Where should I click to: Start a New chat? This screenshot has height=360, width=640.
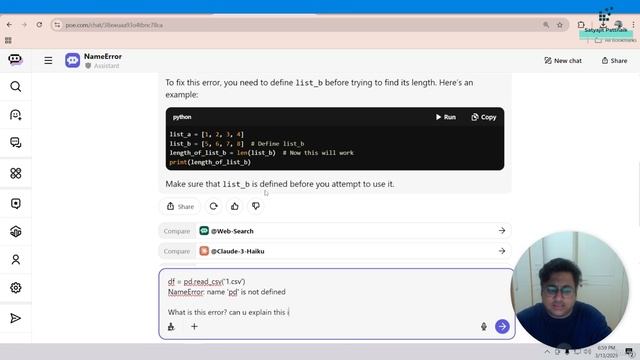tap(563, 60)
